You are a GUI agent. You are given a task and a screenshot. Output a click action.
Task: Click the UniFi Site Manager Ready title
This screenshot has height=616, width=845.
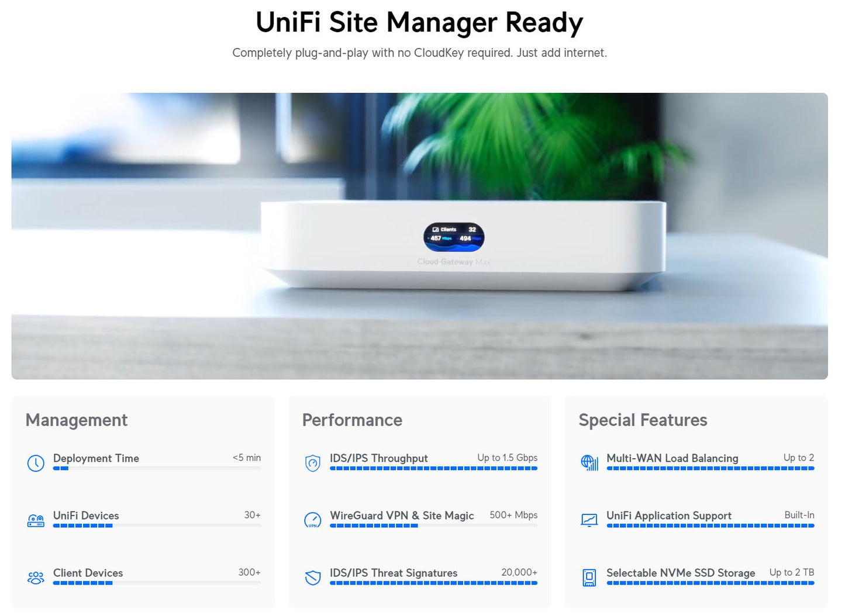click(419, 23)
